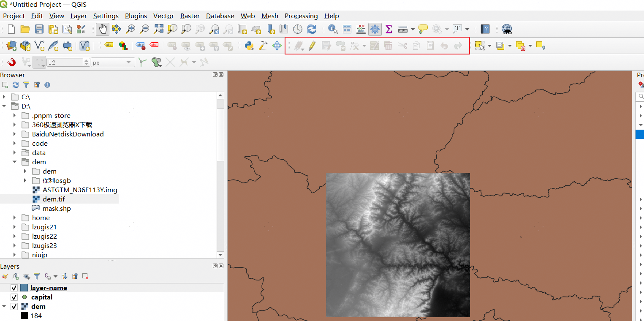Image resolution: width=644 pixels, height=321 pixels.
Task: Select the Identify Features tool
Action: pos(333,29)
